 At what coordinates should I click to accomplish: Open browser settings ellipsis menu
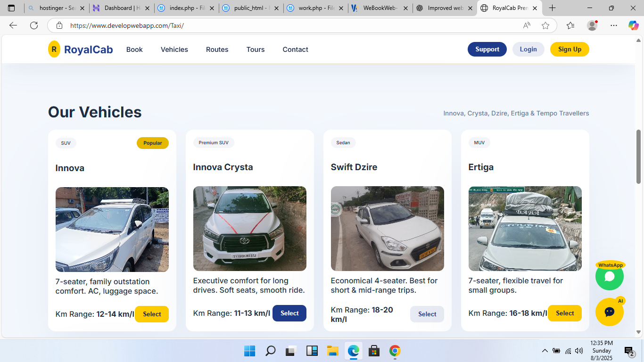(x=613, y=25)
